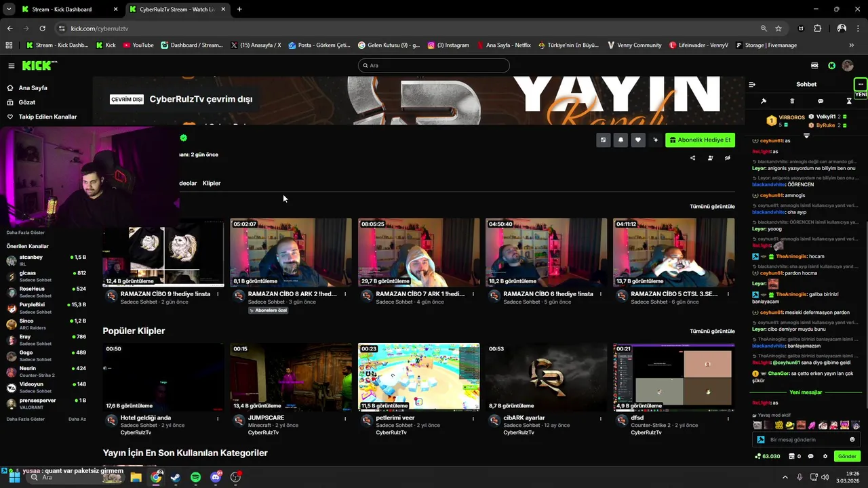Image resolution: width=868 pixels, height=488 pixels.
Task: Reload the page in Chrome toolbar
Action: [42, 28]
